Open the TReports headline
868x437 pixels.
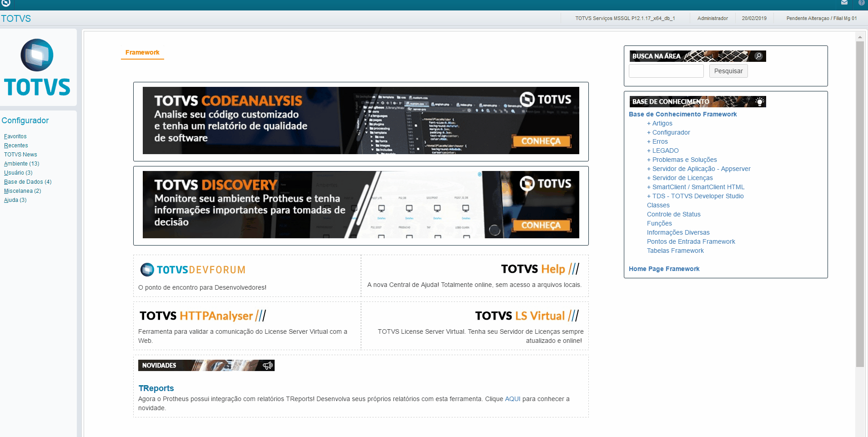click(156, 388)
